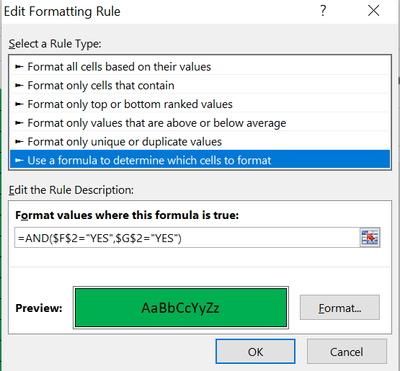Image resolution: width=400 pixels, height=371 pixels.
Task: Click the Format values where formula is true label
Action: click(127, 215)
